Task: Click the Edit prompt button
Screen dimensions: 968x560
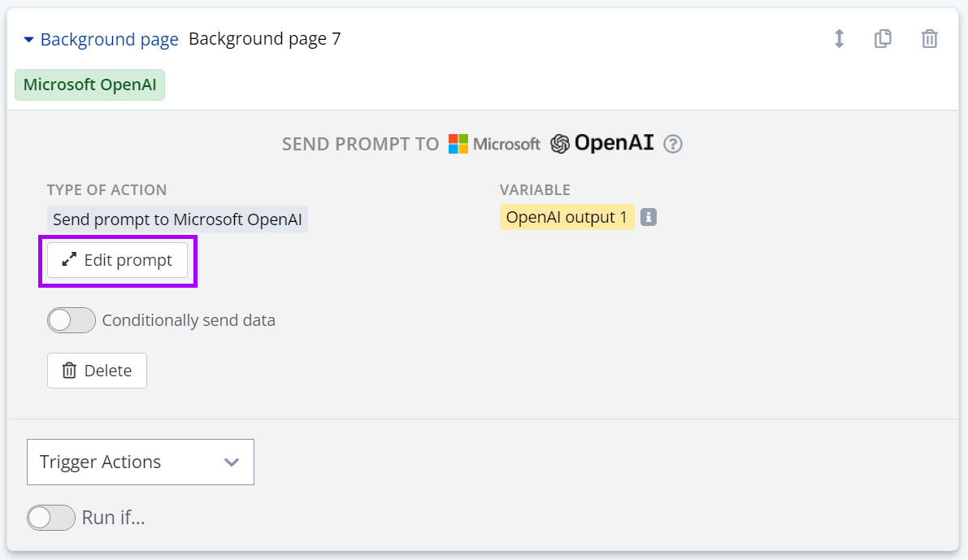Action: coord(117,261)
